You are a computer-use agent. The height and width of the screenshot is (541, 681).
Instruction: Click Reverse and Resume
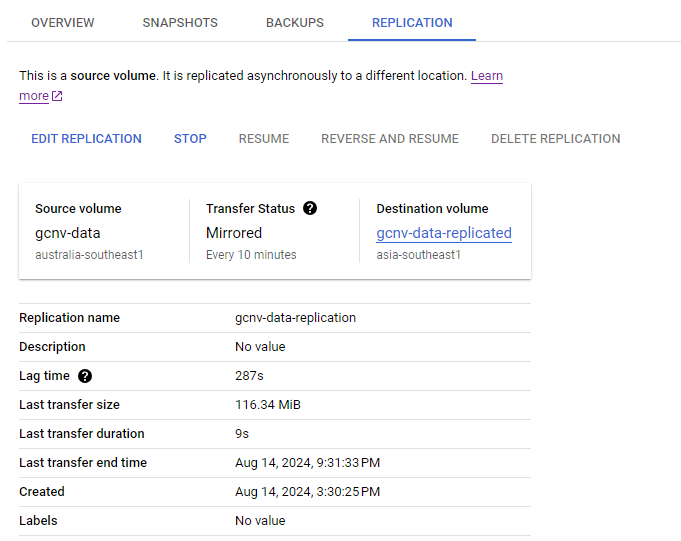[390, 139]
